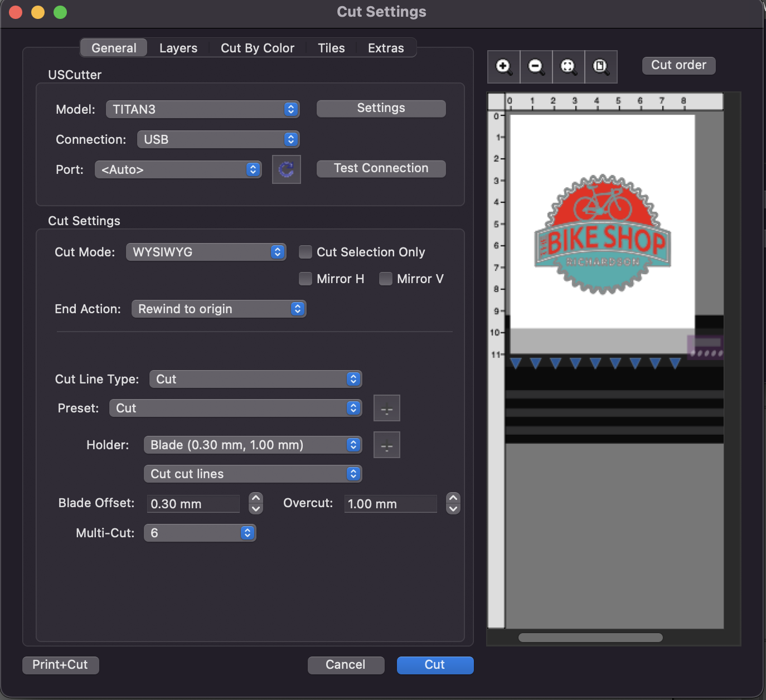Change Cut Mode from WYSIWYG
Screen dimensions: 766x700
click(x=206, y=252)
